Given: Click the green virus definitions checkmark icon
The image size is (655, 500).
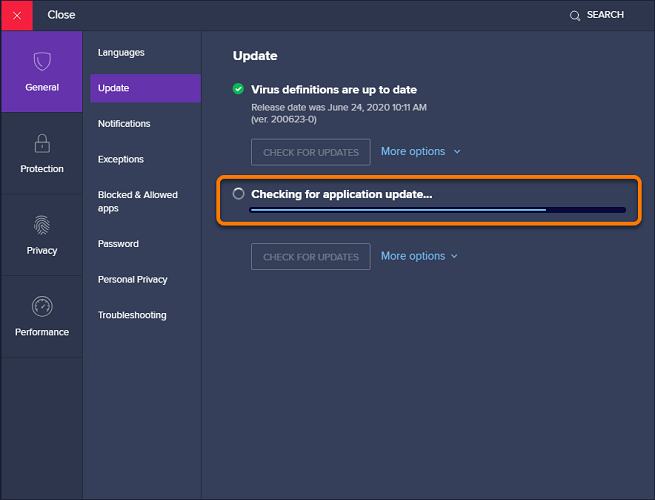Looking at the screenshot, I should coord(238,89).
